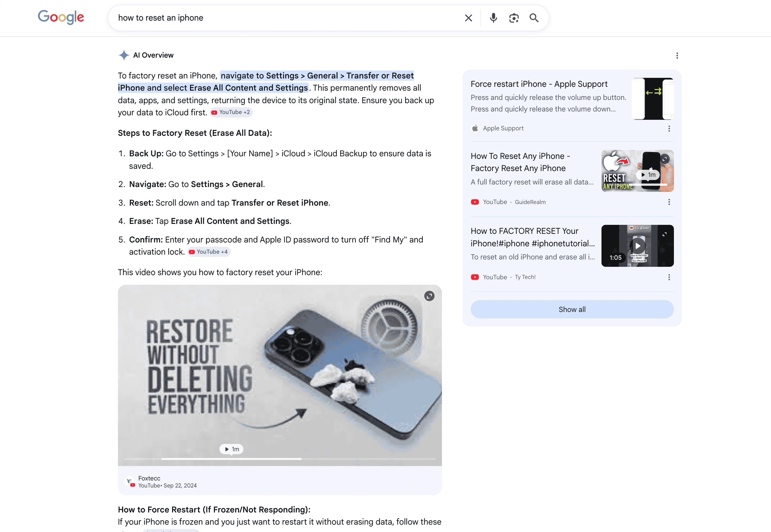
Task: Click 'How to Force Restart (If Frozen/Not Responding):' heading
Action: point(214,510)
